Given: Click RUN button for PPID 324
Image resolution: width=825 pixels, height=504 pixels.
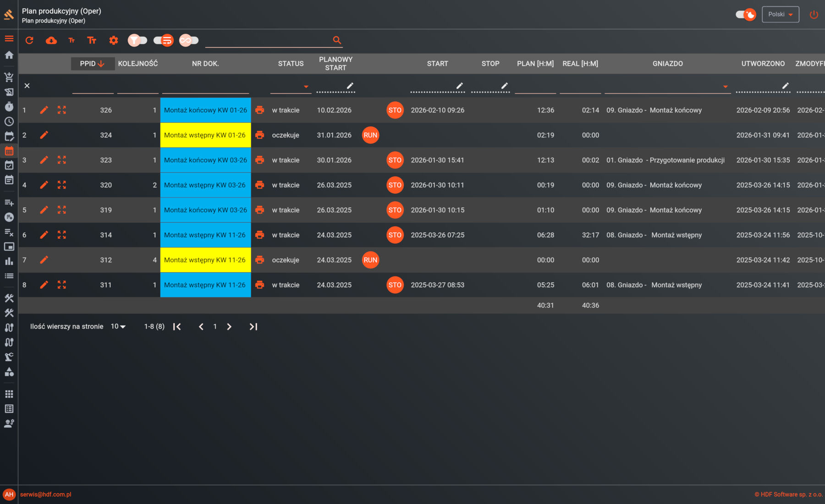Looking at the screenshot, I should [x=370, y=135].
